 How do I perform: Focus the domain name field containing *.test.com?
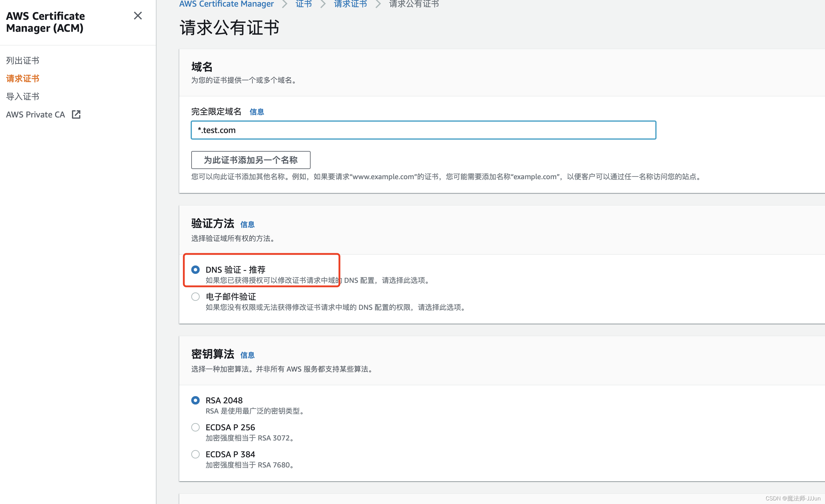[x=423, y=130]
